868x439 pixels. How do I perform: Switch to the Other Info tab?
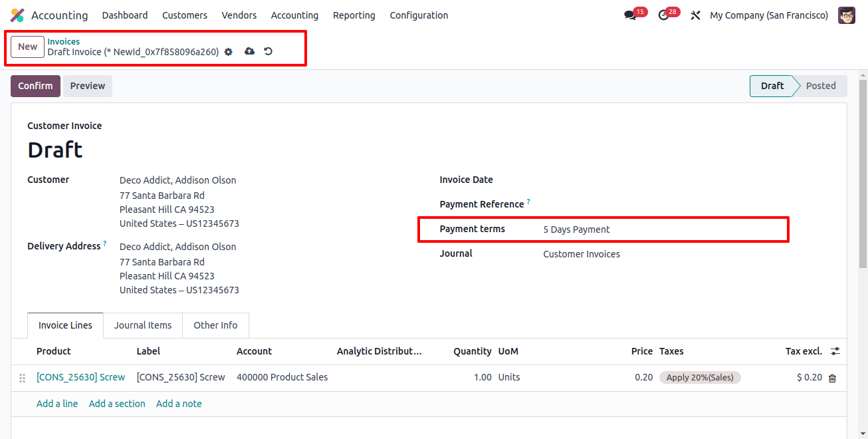(x=215, y=325)
